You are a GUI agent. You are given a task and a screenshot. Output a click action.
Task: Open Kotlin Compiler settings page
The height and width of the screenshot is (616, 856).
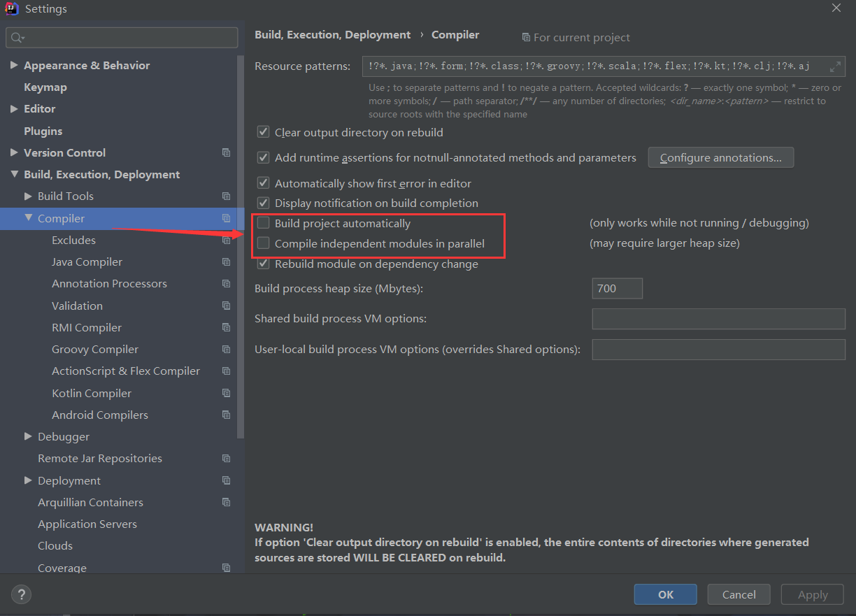click(x=92, y=393)
